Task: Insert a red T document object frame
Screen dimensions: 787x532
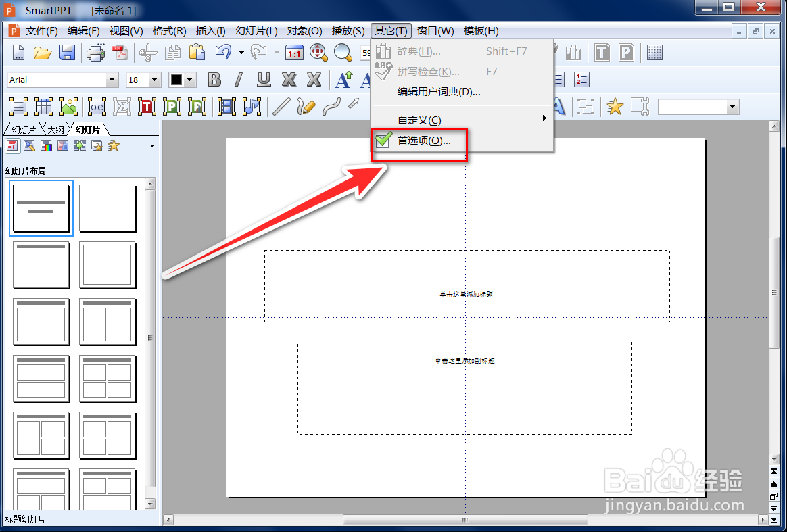Action: (147, 106)
